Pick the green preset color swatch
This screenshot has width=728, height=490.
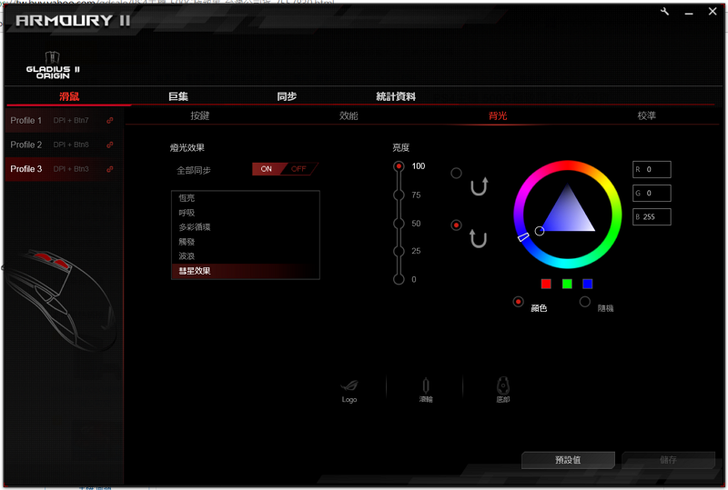click(567, 284)
